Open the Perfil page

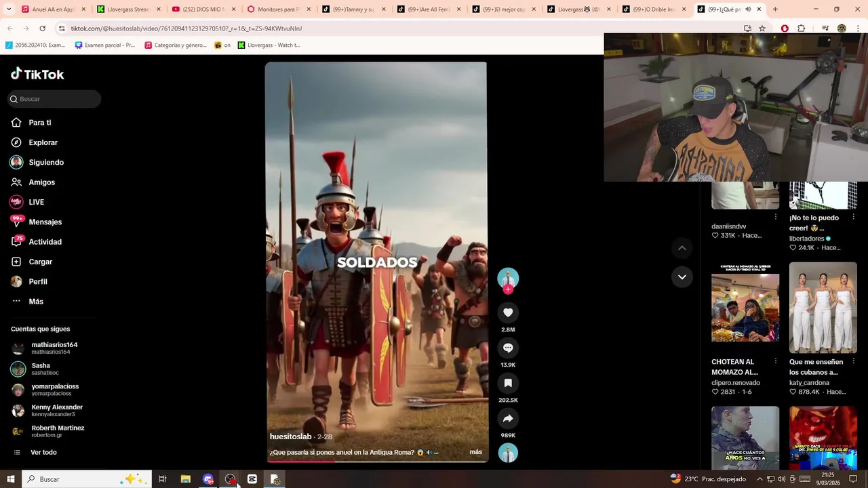(29, 281)
